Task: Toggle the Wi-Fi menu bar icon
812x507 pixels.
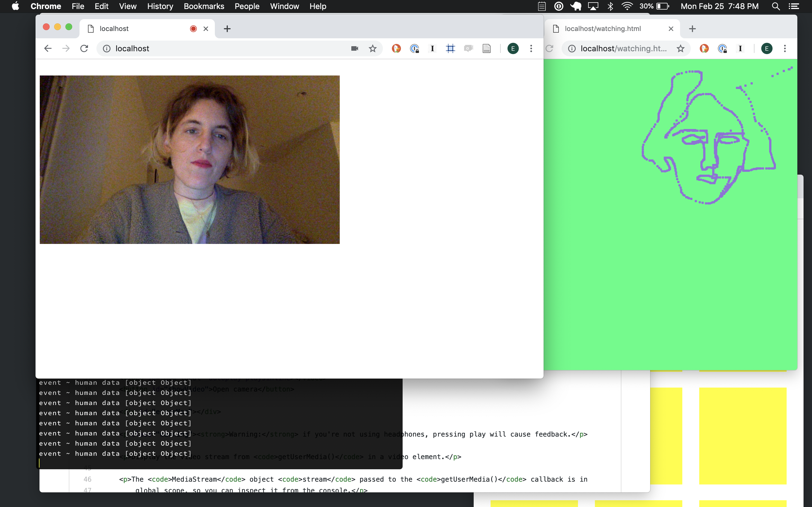Action: [627, 6]
